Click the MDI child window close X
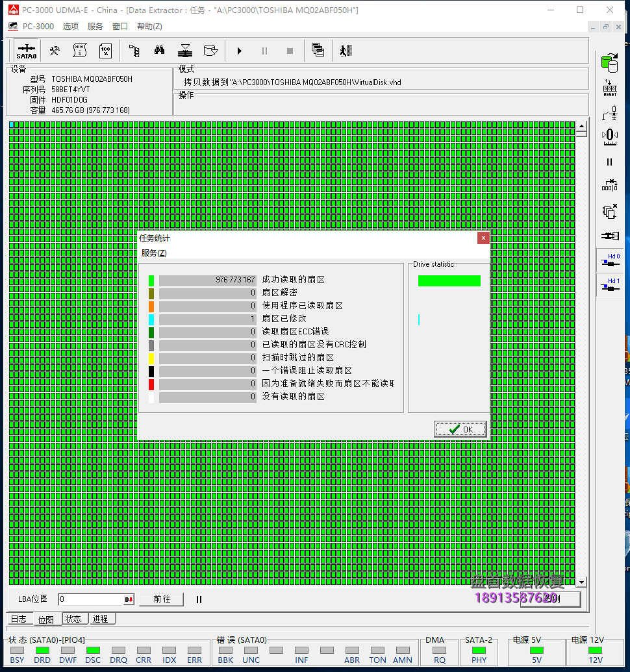The height and width of the screenshot is (672, 630). click(618, 27)
